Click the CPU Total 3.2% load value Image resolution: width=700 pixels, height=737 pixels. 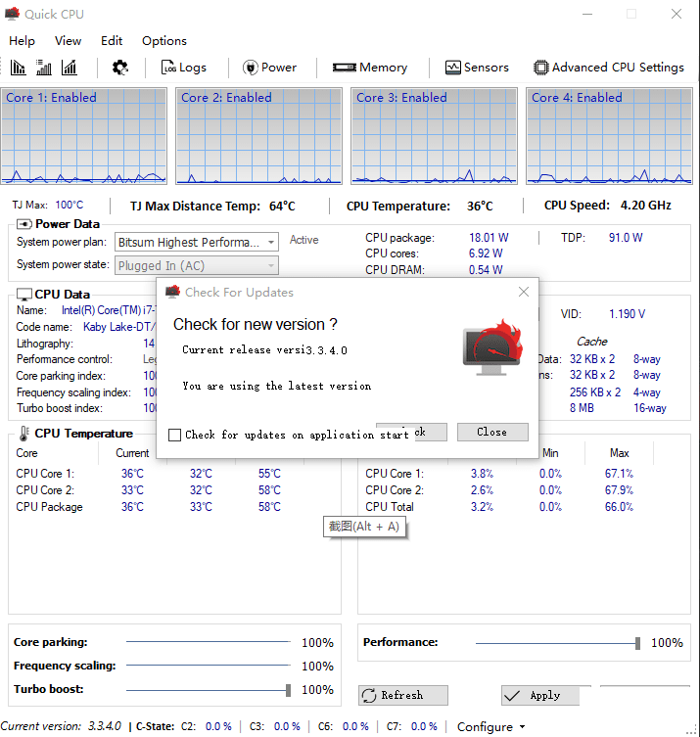[482, 507]
